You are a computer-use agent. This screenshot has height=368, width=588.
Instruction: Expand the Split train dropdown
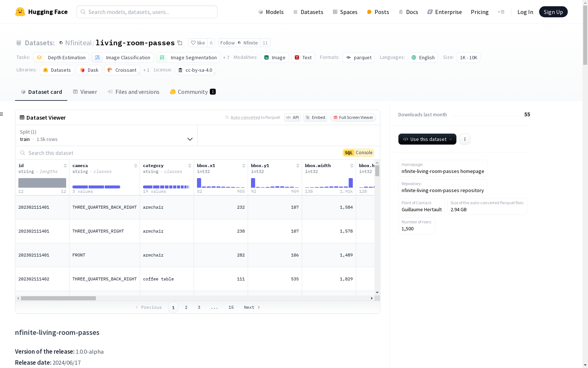107,135
